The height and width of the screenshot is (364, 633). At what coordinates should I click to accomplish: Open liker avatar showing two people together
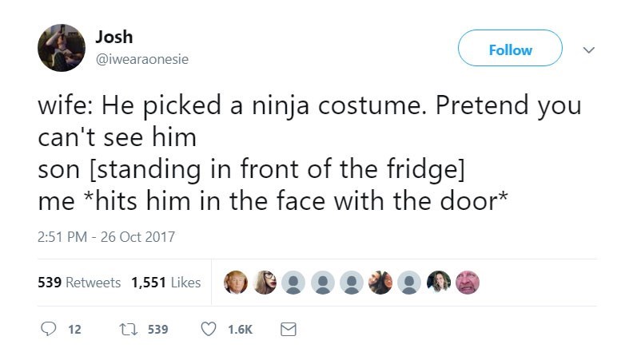click(380, 283)
